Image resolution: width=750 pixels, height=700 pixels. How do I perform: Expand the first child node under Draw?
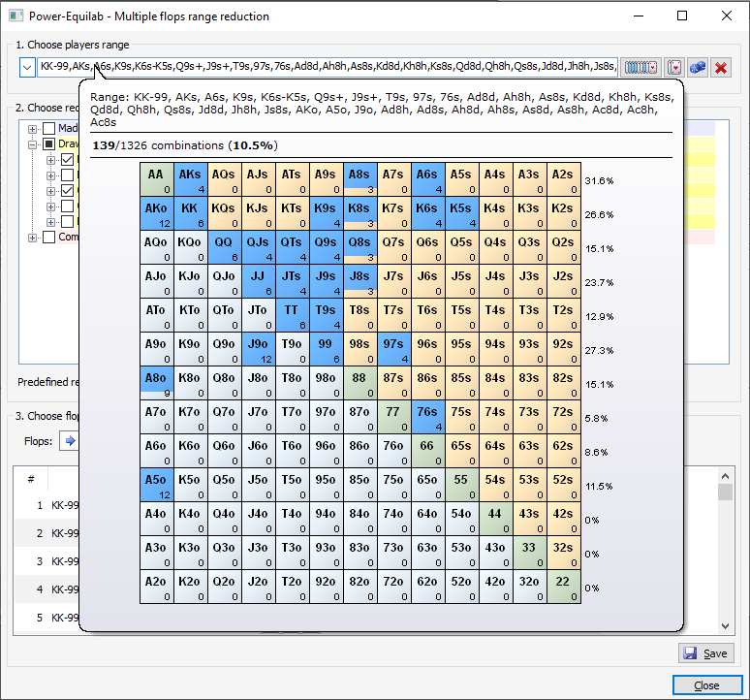[x=50, y=160]
